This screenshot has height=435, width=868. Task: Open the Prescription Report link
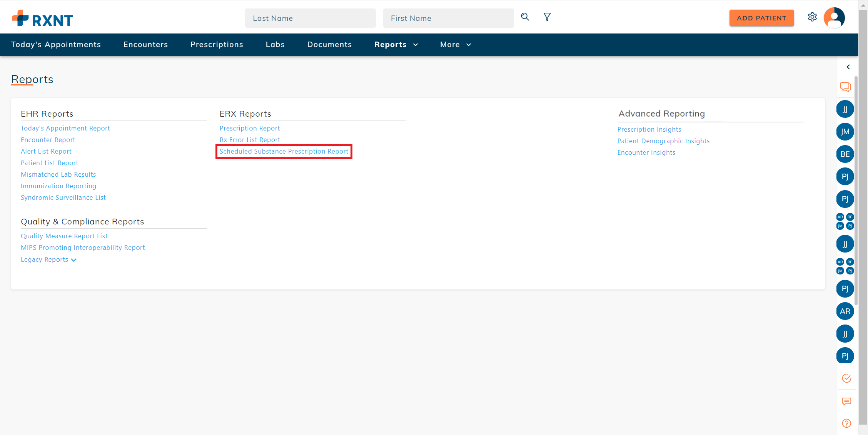click(x=250, y=128)
